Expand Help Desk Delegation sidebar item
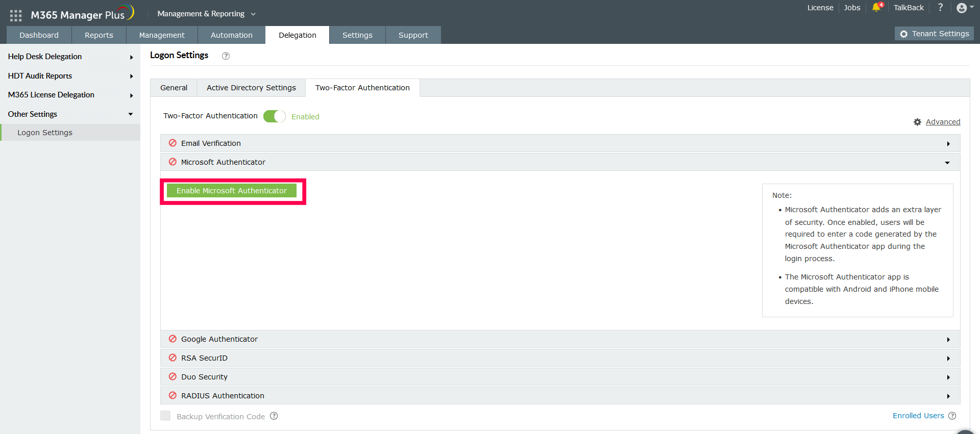The height and width of the screenshot is (434, 980). click(x=70, y=57)
